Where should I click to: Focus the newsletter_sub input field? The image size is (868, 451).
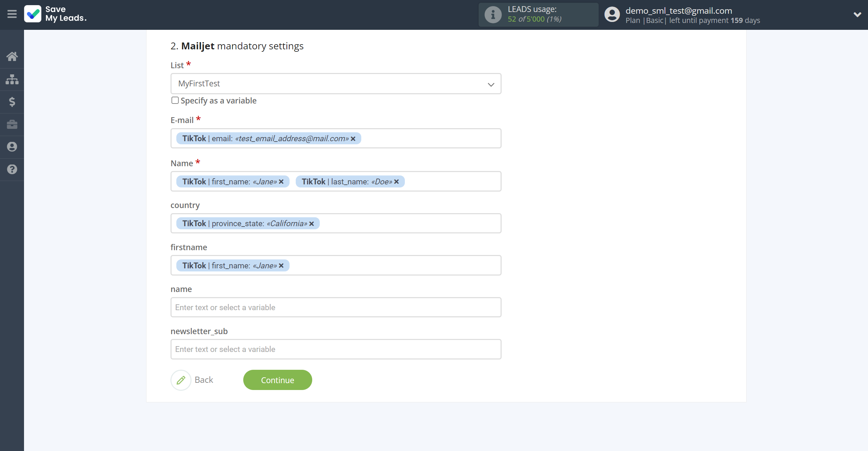click(336, 349)
